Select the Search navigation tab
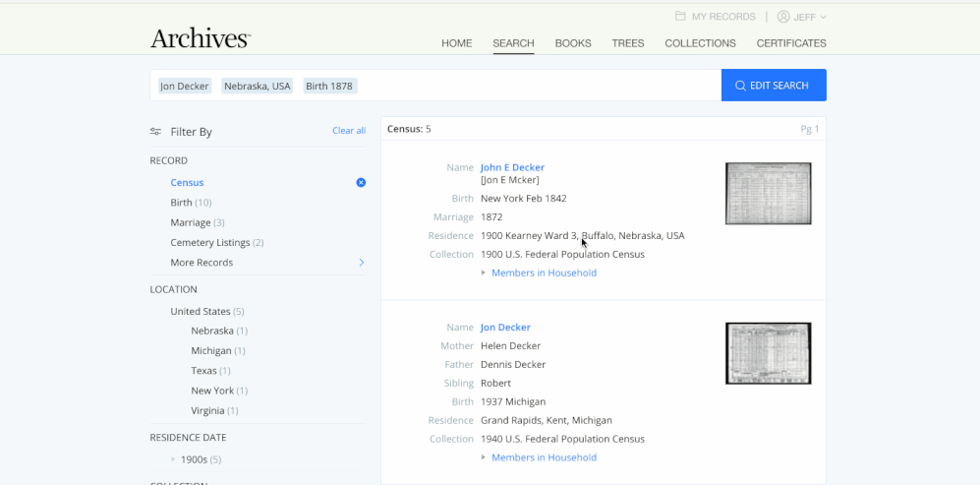The image size is (980, 485). 513,43
